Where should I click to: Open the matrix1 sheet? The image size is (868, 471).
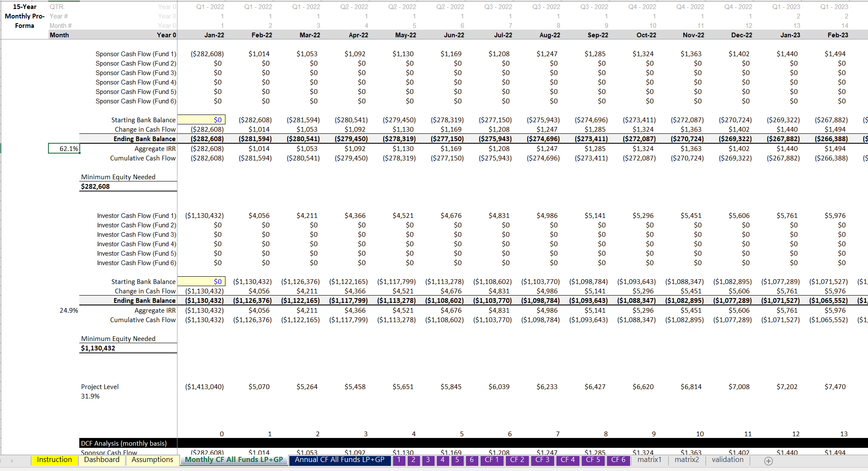click(649, 459)
